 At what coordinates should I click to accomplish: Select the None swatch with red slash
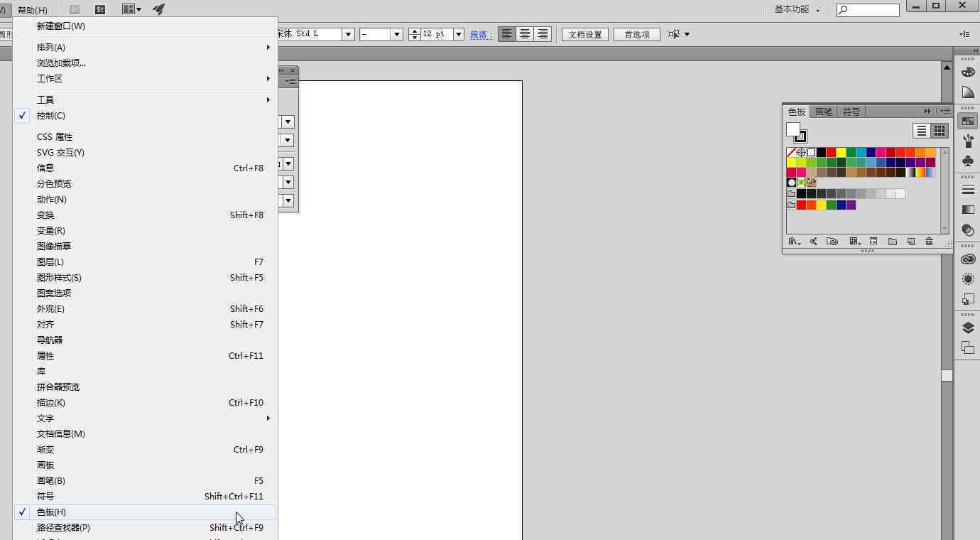coord(791,152)
